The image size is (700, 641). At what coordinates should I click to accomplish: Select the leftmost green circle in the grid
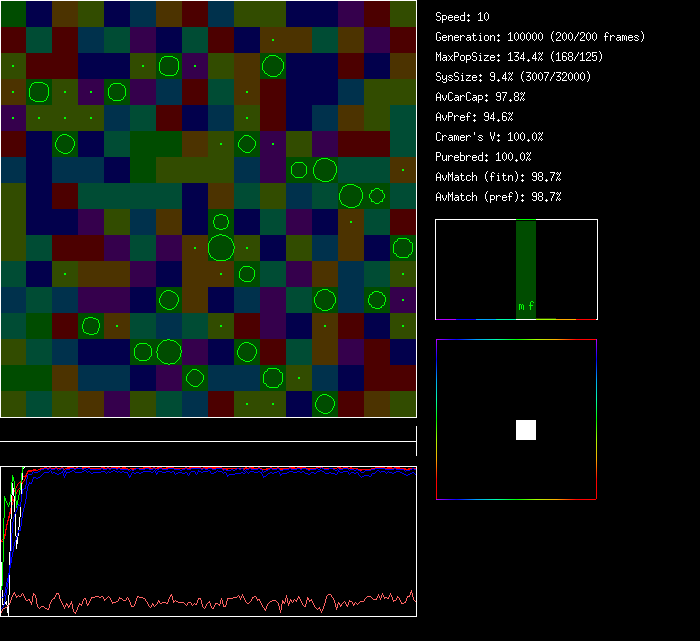point(39,93)
